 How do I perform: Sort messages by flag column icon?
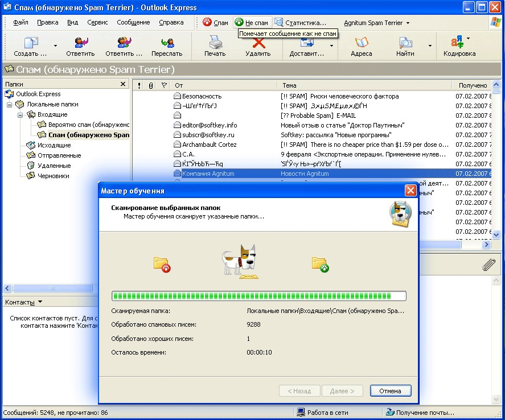click(164, 85)
